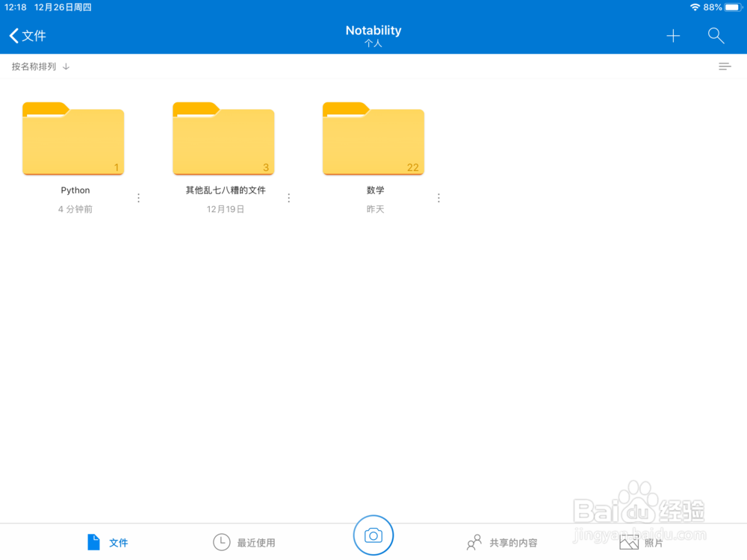Open the 按名称排列 sort dropdown
Viewport: 747px width, 560px height.
pyautogui.click(x=40, y=66)
